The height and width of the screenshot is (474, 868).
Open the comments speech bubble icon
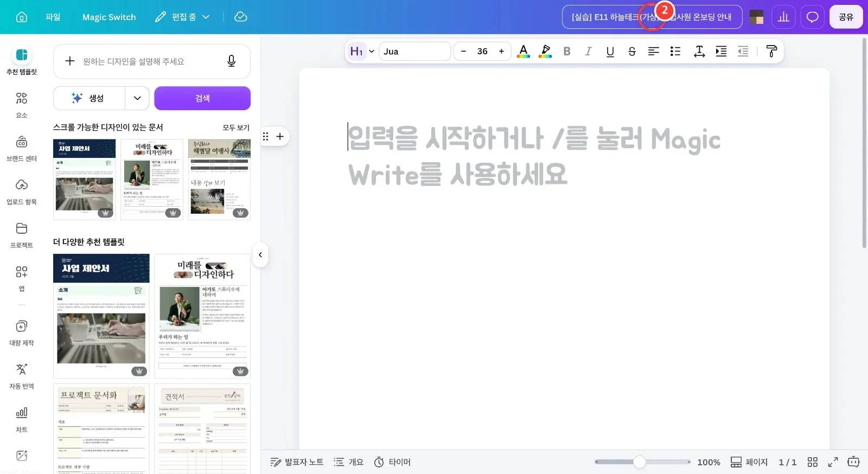click(812, 17)
